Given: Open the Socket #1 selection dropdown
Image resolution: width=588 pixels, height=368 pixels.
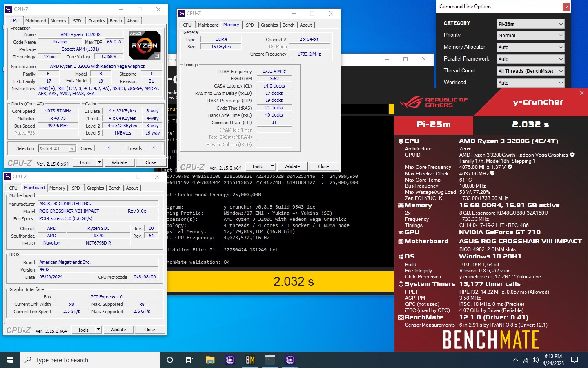Looking at the screenshot, I should pyautogui.click(x=57, y=149).
